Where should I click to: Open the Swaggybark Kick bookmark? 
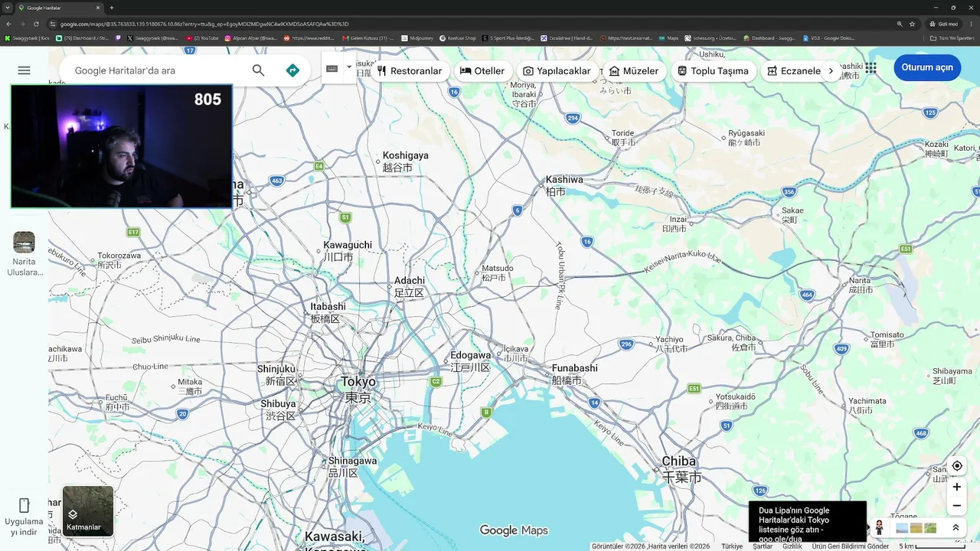click(x=28, y=37)
